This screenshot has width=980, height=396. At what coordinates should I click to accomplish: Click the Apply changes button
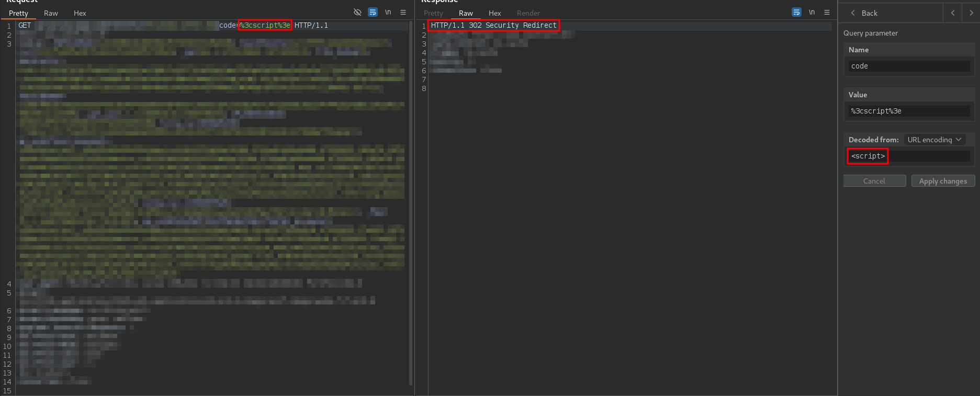(x=943, y=181)
